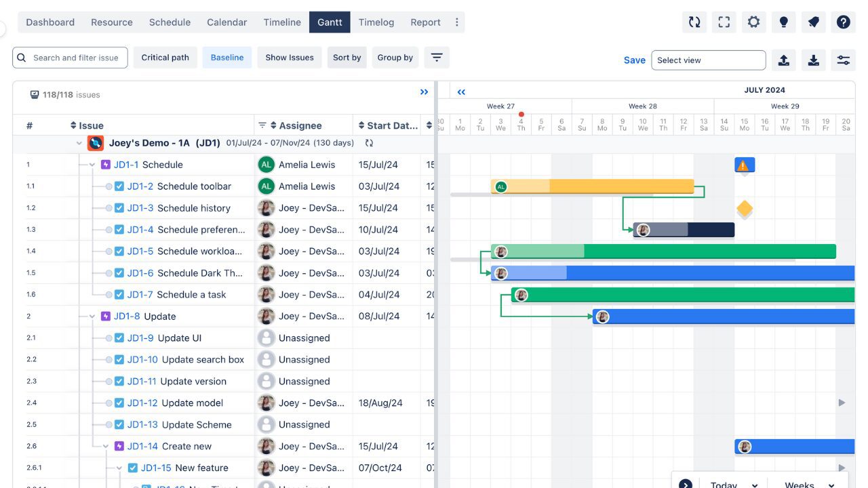Open notifications with the bell icon
The height and width of the screenshot is (488, 868).
(x=813, y=22)
